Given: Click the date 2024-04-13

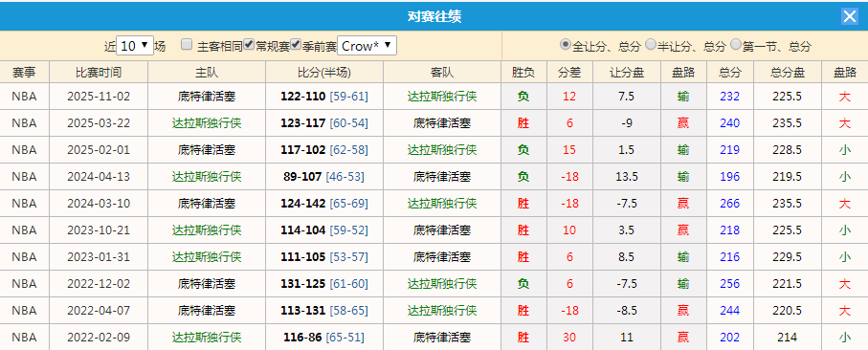Looking at the screenshot, I should [99, 176].
